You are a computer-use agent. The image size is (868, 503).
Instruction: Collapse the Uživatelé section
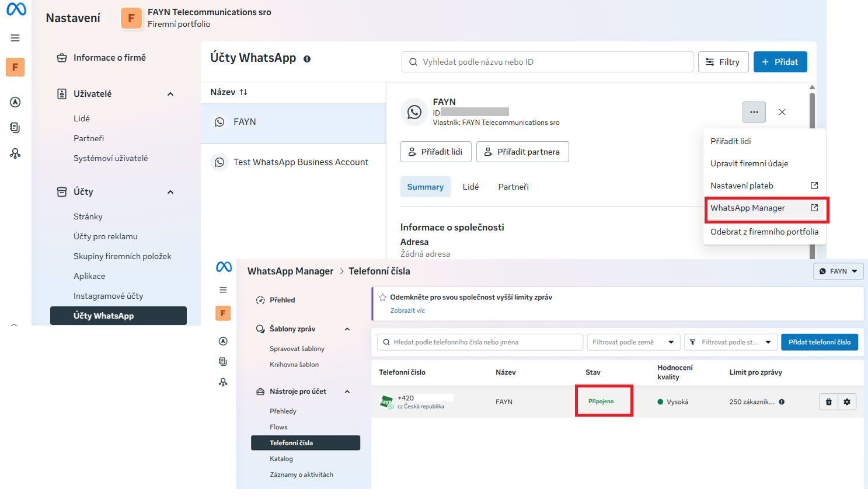(x=170, y=94)
